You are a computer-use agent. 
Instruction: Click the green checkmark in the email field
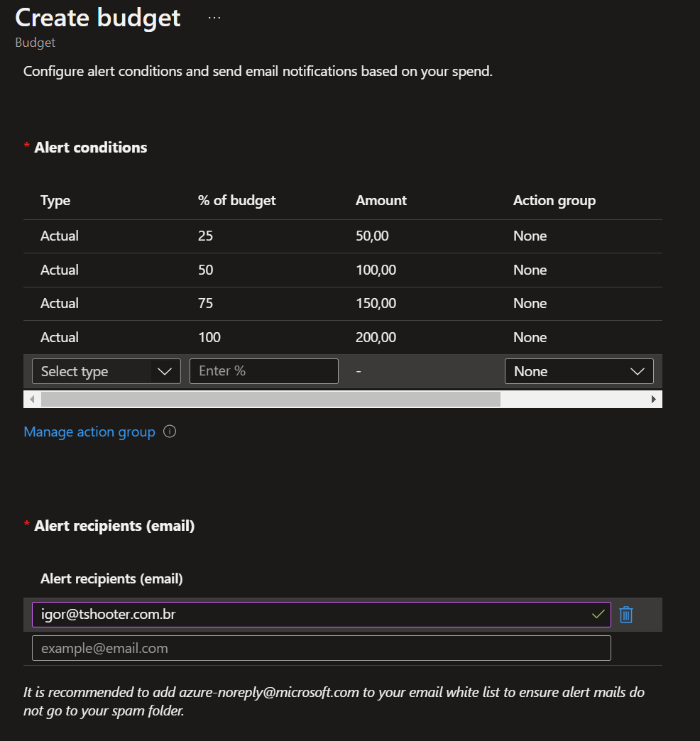[x=598, y=615]
